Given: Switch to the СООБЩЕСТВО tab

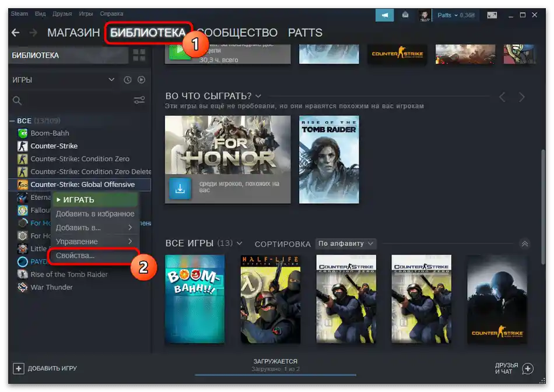Looking at the screenshot, I should (x=237, y=33).
